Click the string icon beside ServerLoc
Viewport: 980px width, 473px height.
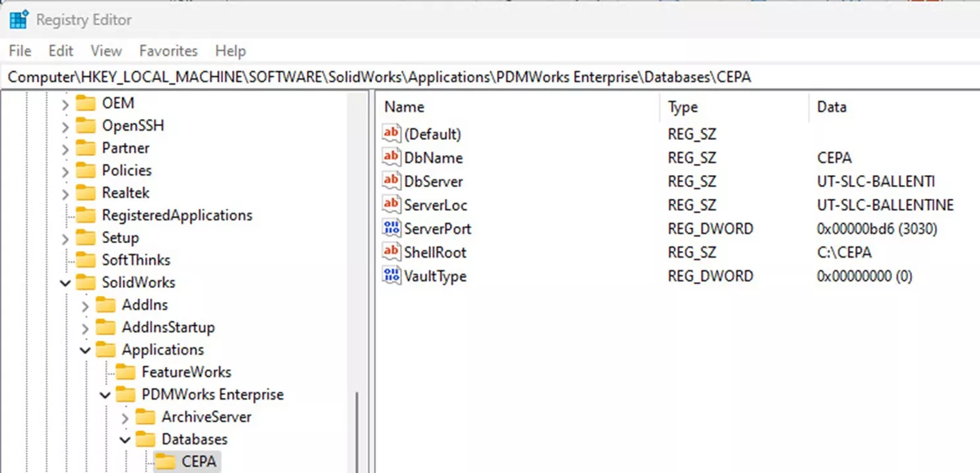pyautogui.click(x=391, y=205)
